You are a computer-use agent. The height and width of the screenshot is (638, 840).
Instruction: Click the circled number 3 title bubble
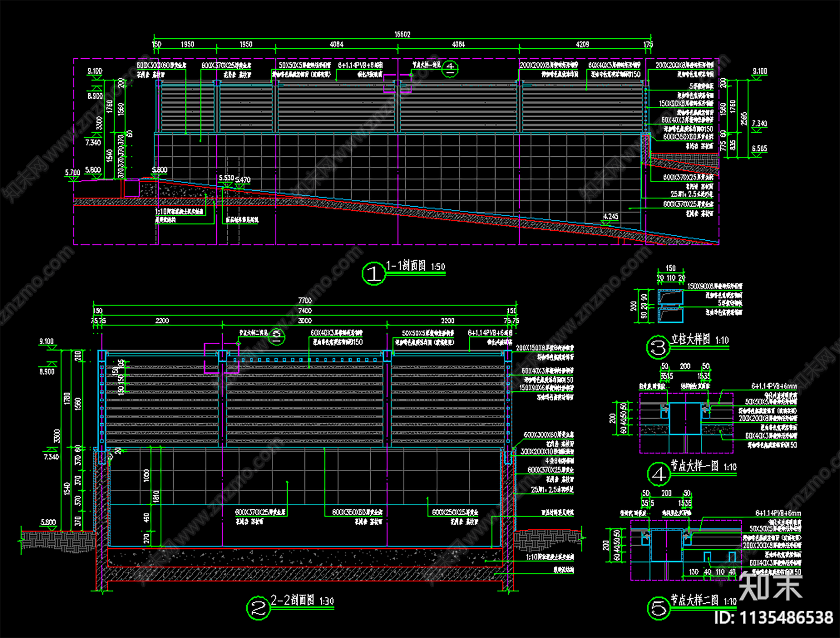[x=658, y=347]
